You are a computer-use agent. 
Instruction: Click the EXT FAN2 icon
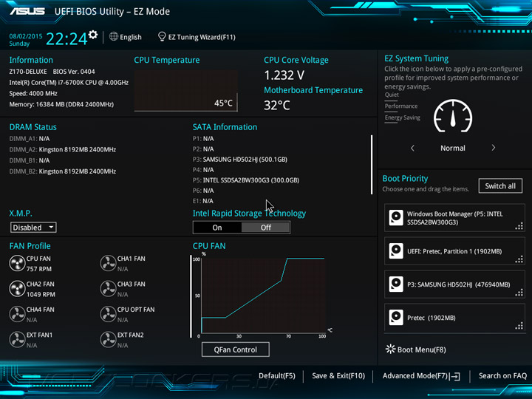[108, 340]
